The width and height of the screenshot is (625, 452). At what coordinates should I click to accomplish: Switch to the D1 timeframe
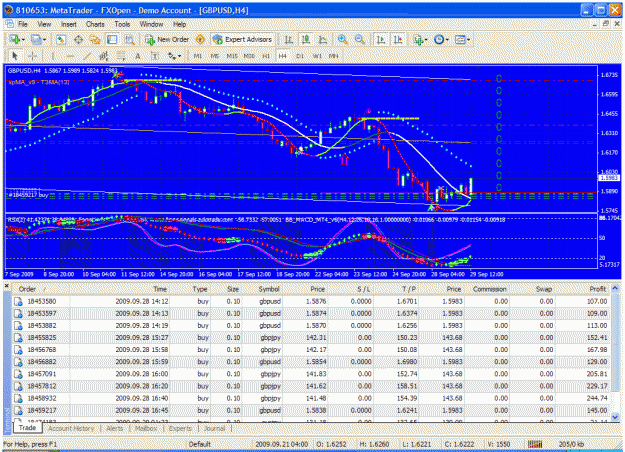pos(300,56)
